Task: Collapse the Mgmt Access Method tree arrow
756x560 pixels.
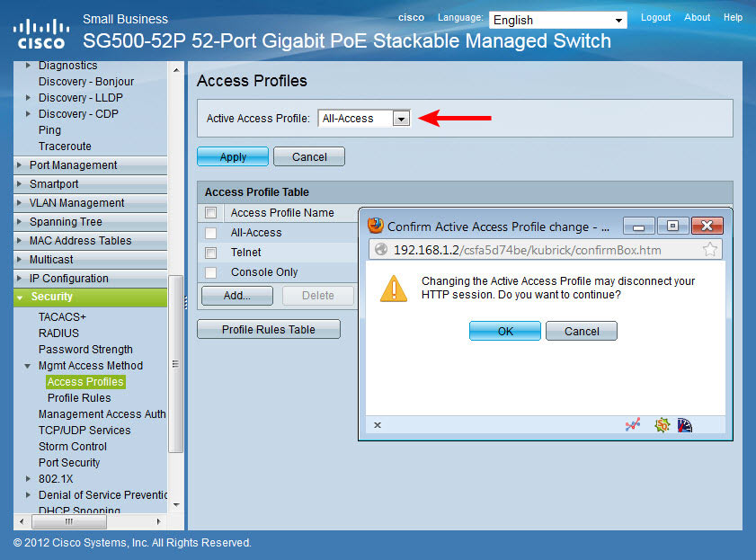Action: click(x=28, y=366)
